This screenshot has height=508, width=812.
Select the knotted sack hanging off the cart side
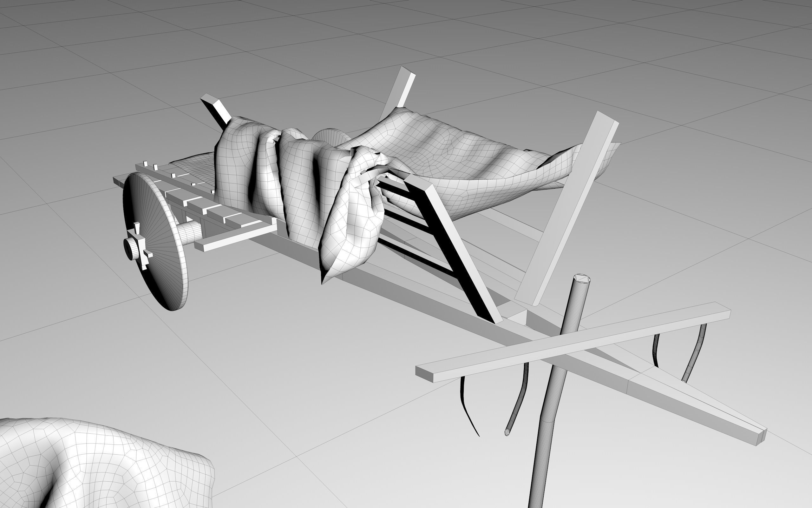pyautogui.click(x=352, y=215)
